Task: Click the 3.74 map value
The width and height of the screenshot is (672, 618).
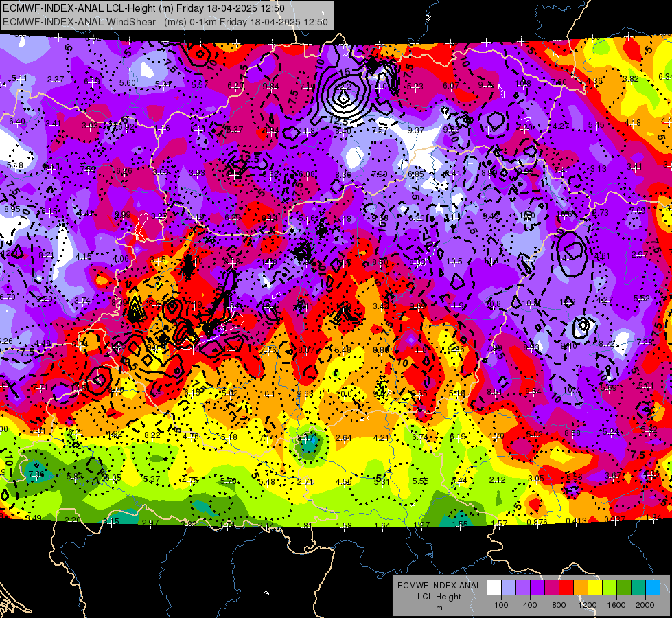Action: [x=82, y=301]
